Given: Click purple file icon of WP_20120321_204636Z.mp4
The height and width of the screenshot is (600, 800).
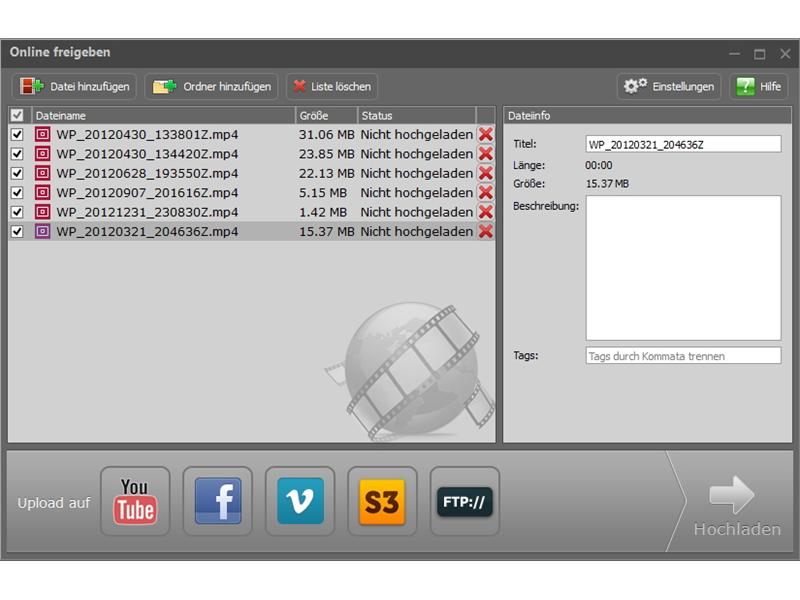Looking at the screenshot, I should 42,232.
